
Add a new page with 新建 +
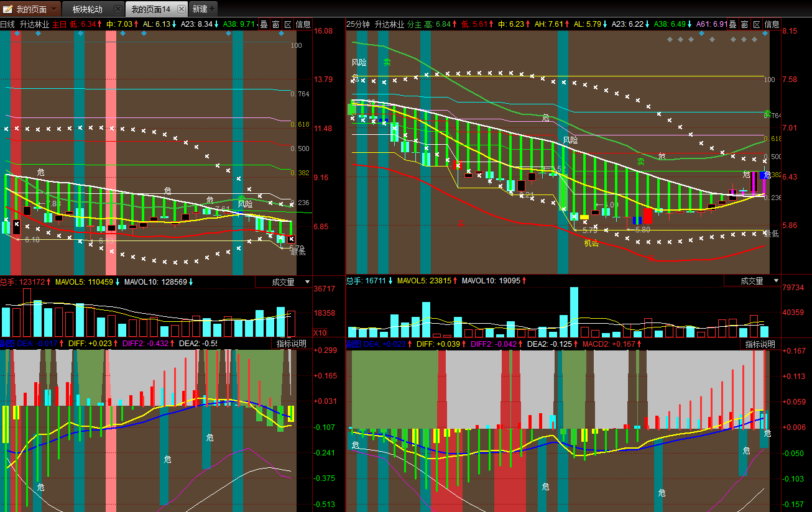203,9
